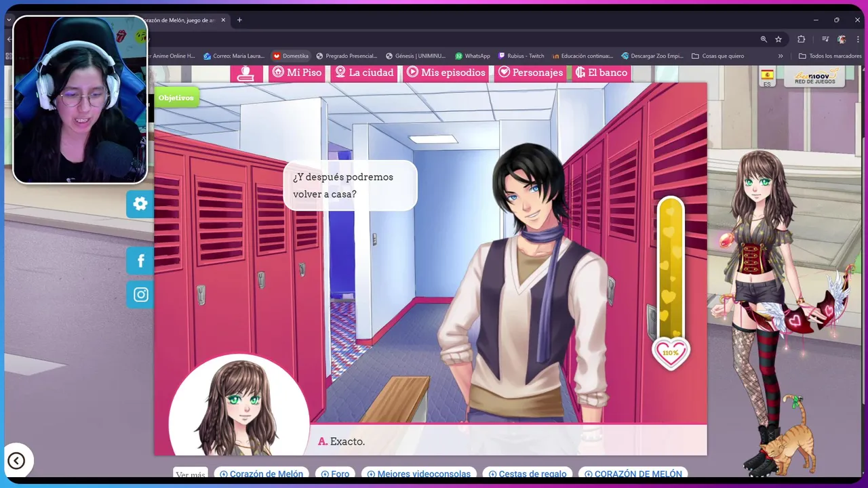Open the Corazón de Melón footer link
The height and width of the screenshot is (488, 868).
pos(262,474)
